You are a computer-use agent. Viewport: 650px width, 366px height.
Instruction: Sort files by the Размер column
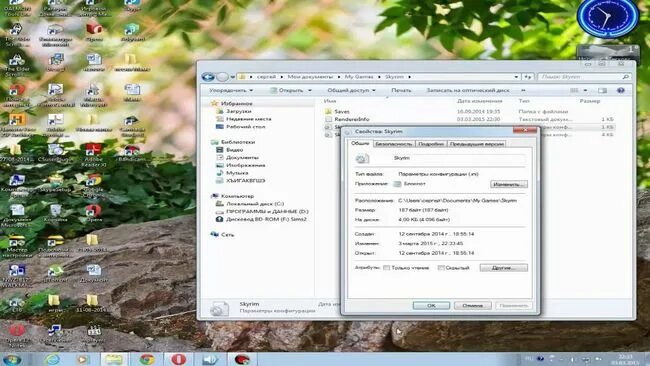click(x=589, y=101)
